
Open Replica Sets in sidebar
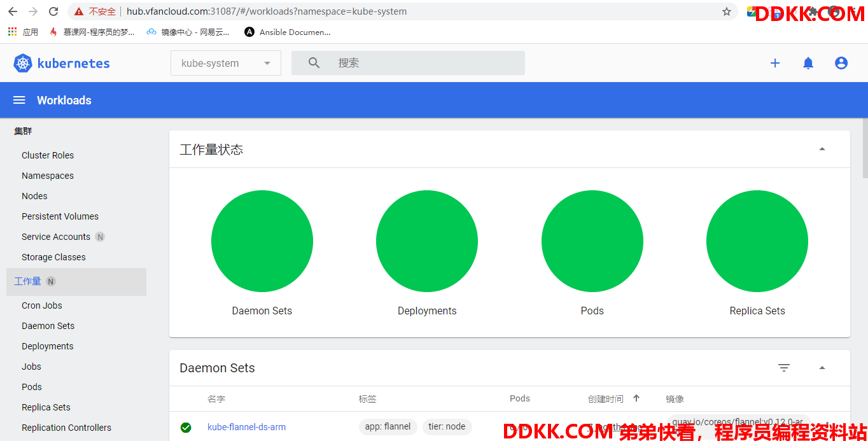click(46, 407)
